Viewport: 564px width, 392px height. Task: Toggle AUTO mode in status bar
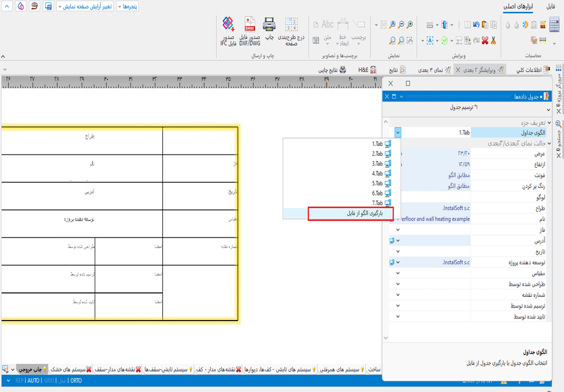33,381
